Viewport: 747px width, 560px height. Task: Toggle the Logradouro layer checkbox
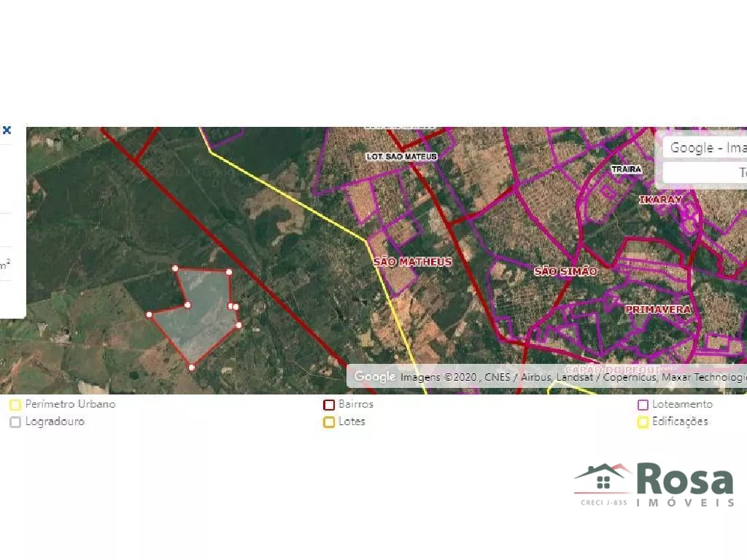pos(15,422)
